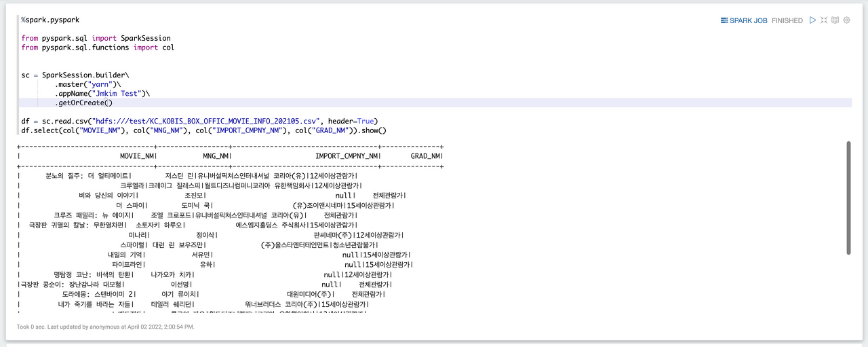The image size is (868, 347).
Task: Click the 'from pyspark.sql.functions import col' line
Action: tap(98, 48)
